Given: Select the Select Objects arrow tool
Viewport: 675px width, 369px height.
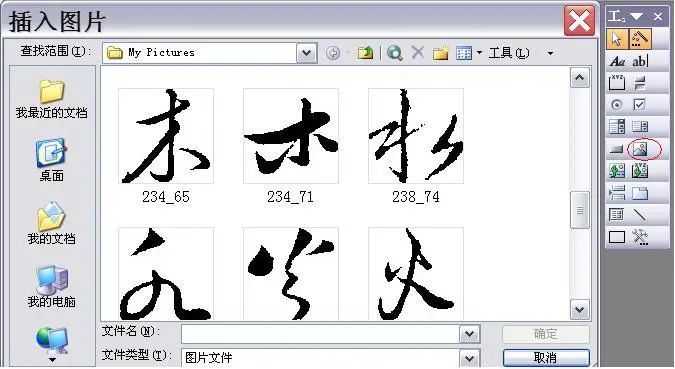Looking at the screenshot, I should 617,39.
